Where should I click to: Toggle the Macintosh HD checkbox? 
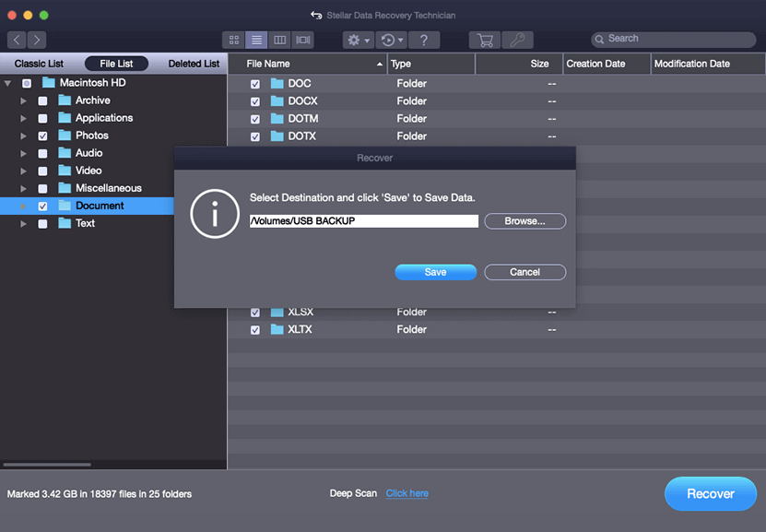pyautogui.click(x=27, y=84)
